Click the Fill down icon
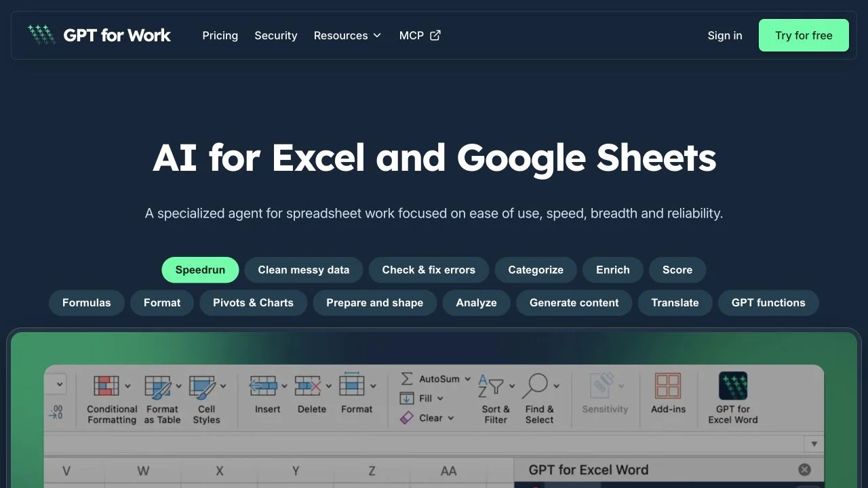The height and width of the screenshot is (488, 868). (x=407, y=399)
